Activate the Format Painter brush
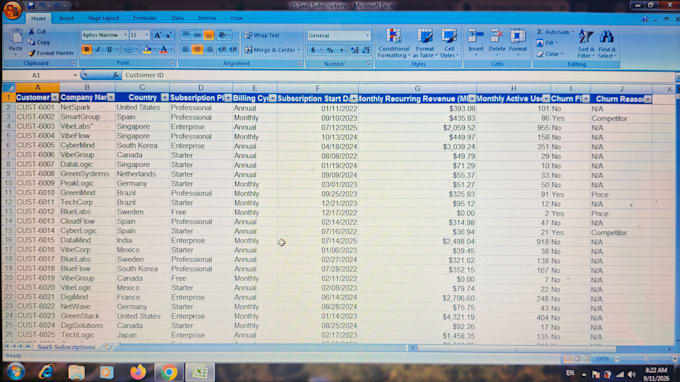680x382 pixels. click(51, 53)
